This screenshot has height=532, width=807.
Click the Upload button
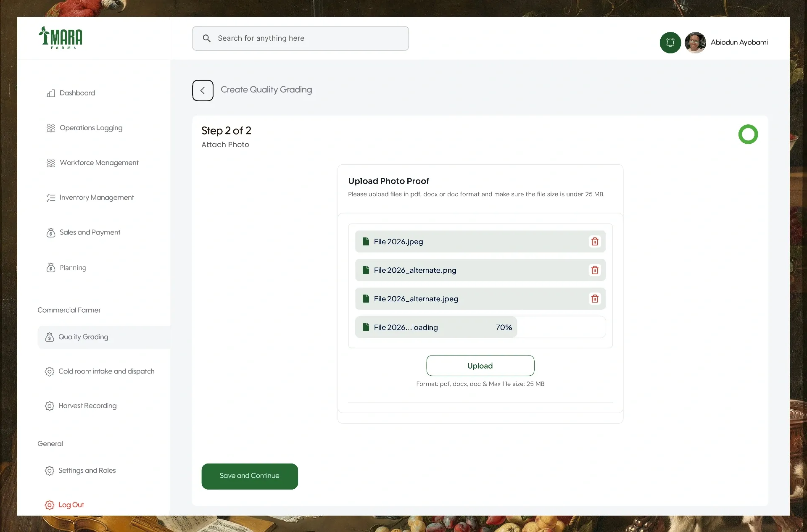[480, 366]
